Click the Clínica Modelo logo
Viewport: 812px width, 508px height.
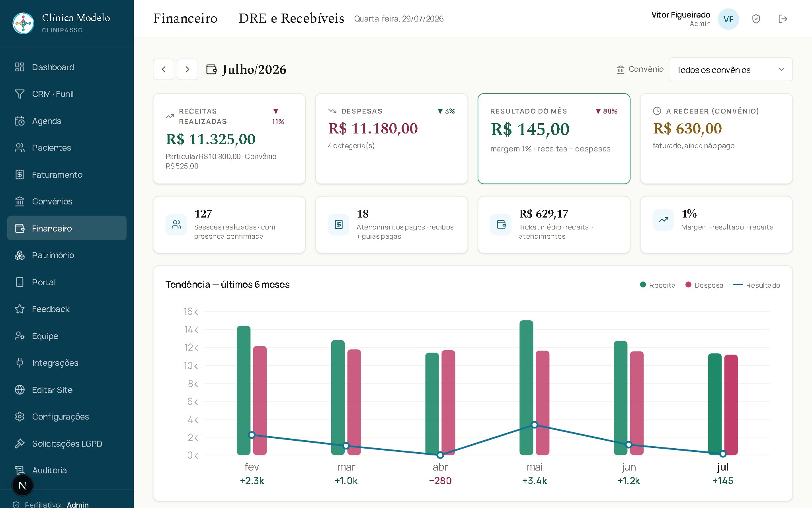point(23,23)
